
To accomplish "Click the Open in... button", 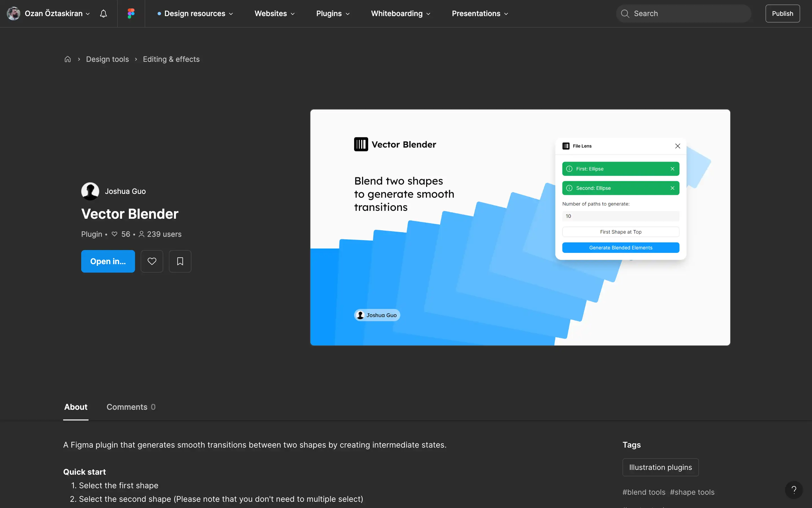I will [108, 261].
